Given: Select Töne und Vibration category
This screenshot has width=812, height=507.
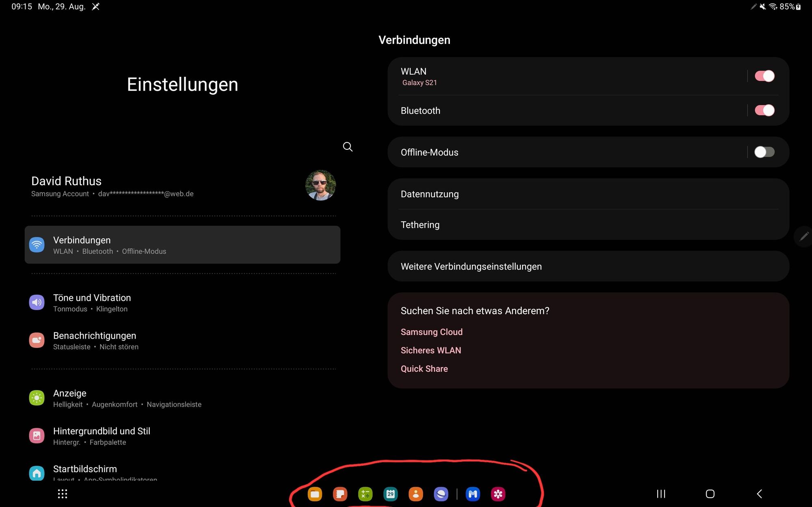Looking at the screenshot, I should coord(182,303).
